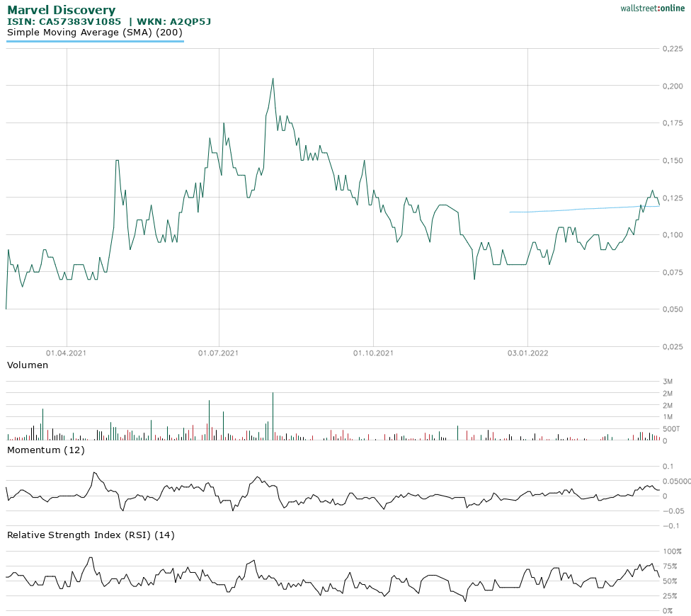Click the Momentum (12) panel heading

pyautogui.click(x=46, y=450)
